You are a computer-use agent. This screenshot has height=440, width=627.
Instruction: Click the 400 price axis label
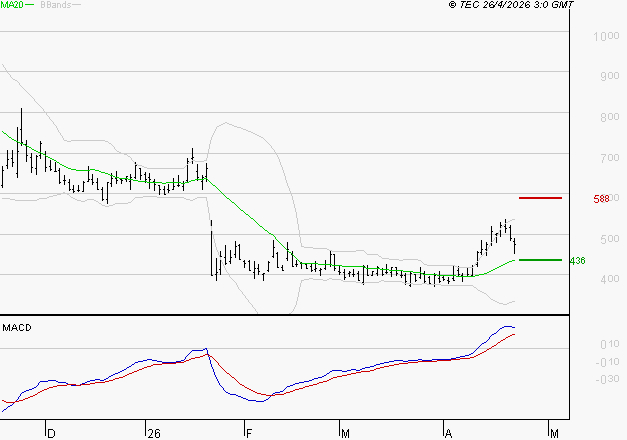610,279
